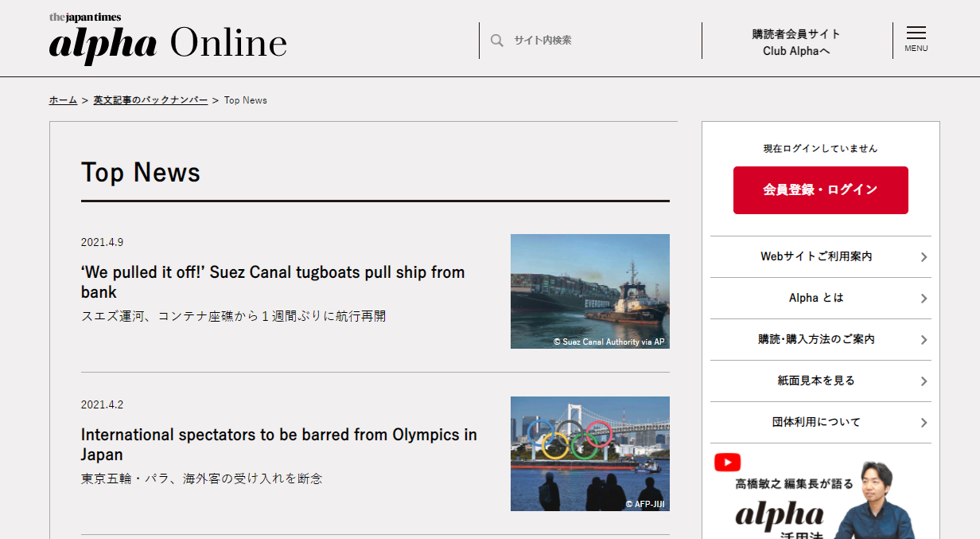
Task: Click chevron next to 紙面見本を見る
Action: click(x=924, y=381)
